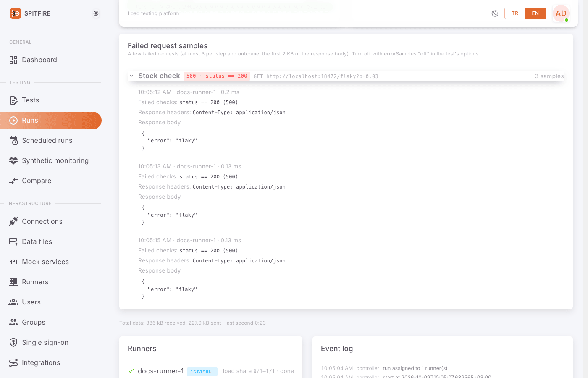
Task: Click the Groups icon
Action: (x=13, y=322)
